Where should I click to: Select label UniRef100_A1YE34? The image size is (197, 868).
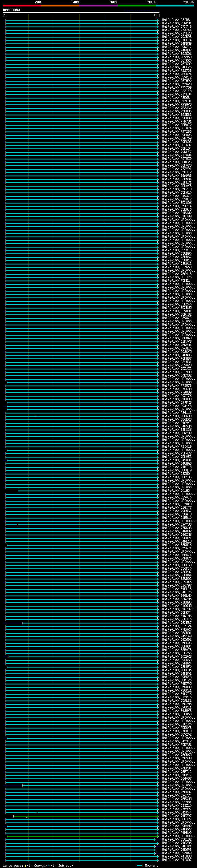177,94
